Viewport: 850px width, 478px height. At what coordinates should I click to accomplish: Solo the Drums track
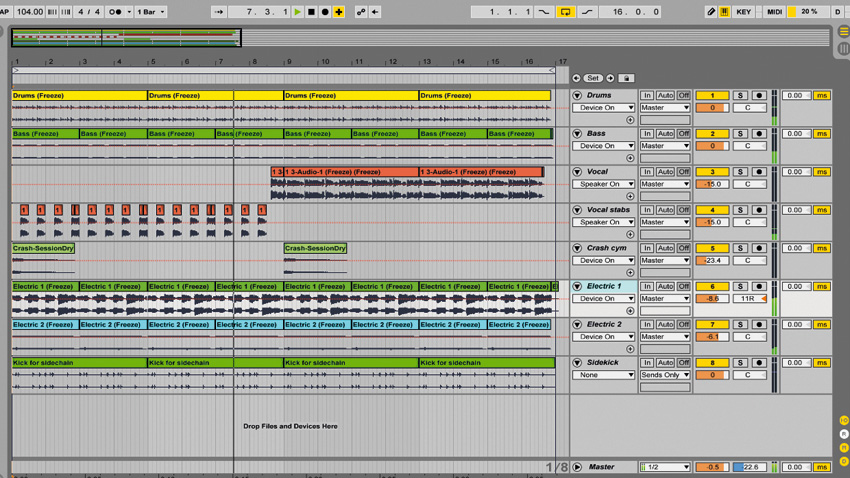(x=740, y=95)
